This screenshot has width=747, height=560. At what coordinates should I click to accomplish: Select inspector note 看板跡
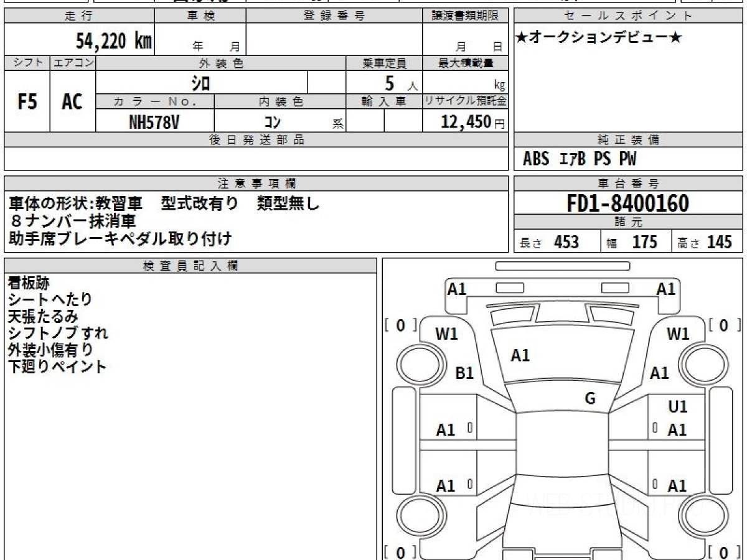pyautogui.click(x=28, y=282)
